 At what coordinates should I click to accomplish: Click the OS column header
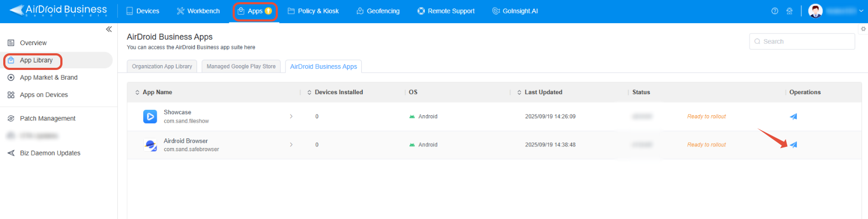413,93
